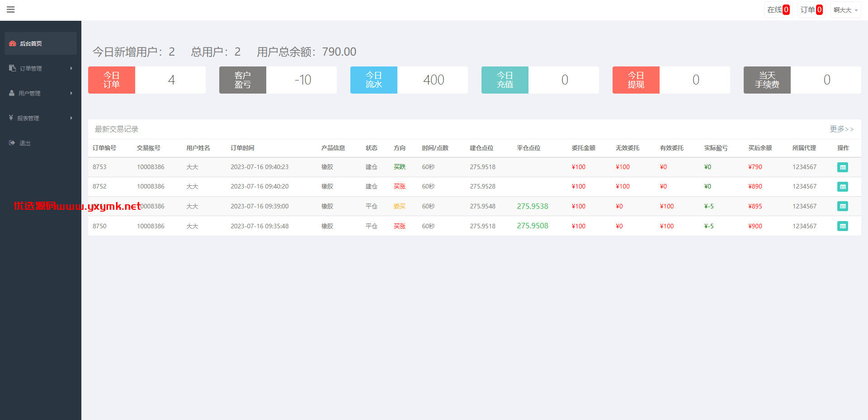The height and width of the screenshot is (420, 868).
Task: Click the 今日提现 red tile
Action: [636, 80]
